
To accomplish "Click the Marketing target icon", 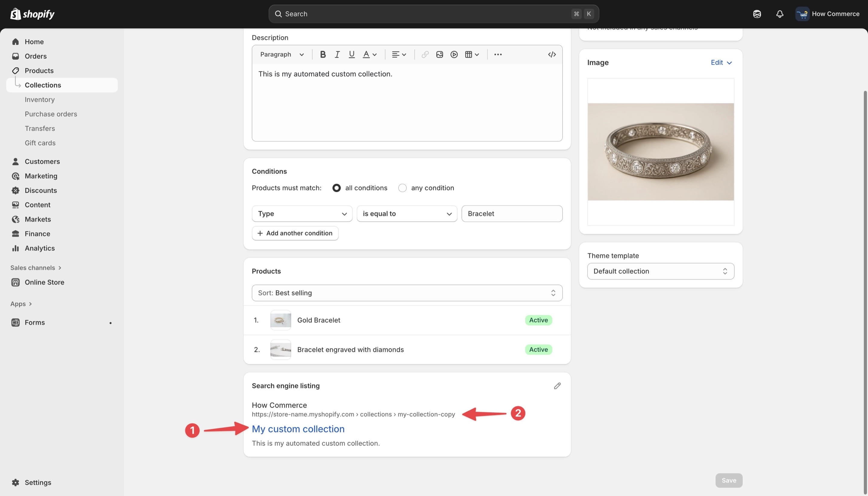I will click(15, 176).
